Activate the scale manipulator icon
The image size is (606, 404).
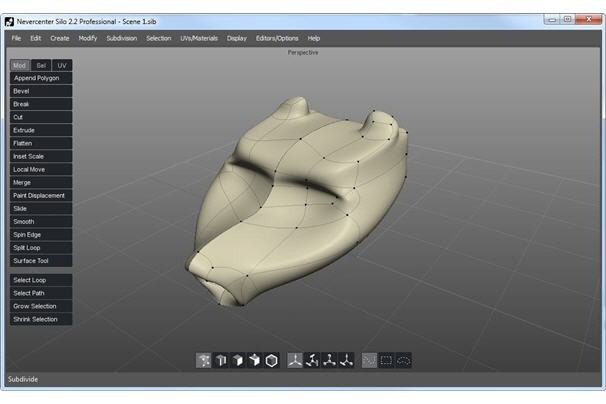coord(329,360)
